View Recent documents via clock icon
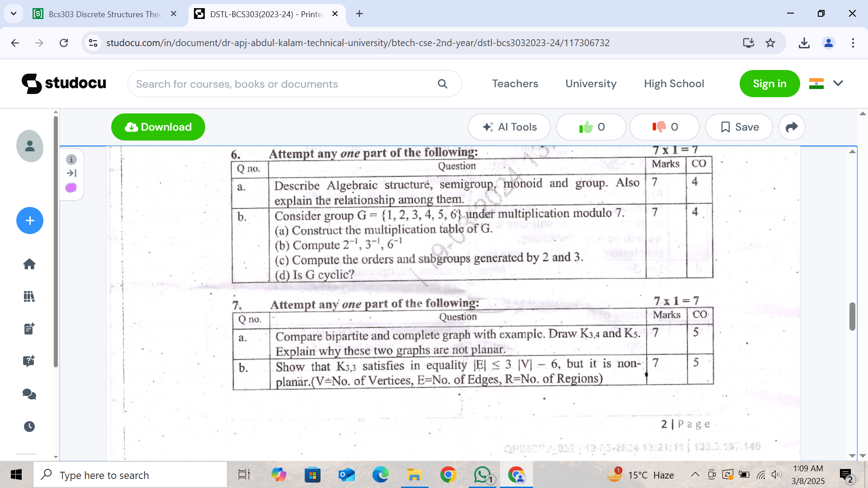This screenshot has width=868, height=488. 29,426
